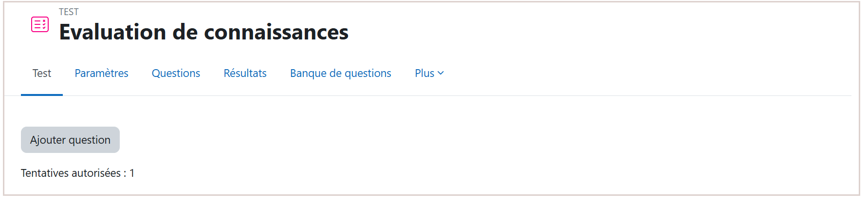Show the quiz's Questions editing page

[x=176, y=73]
